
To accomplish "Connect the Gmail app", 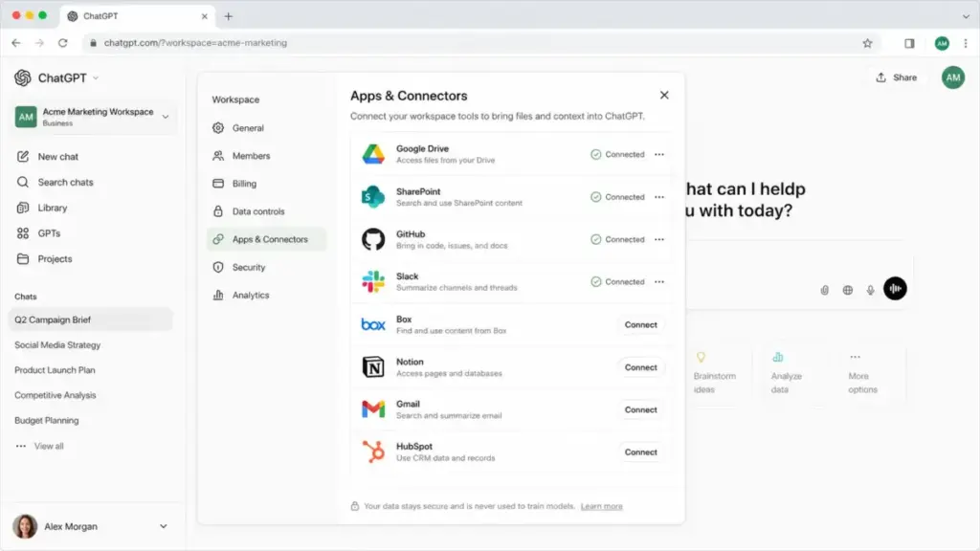I will [x=640, y=409].
